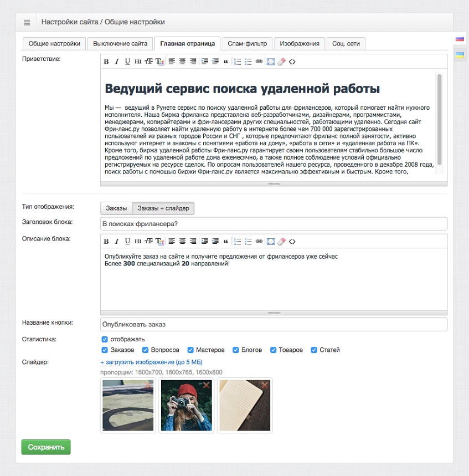
Task: Uncheck the «Заказов» checkbox
Action: tap(105, 350)
